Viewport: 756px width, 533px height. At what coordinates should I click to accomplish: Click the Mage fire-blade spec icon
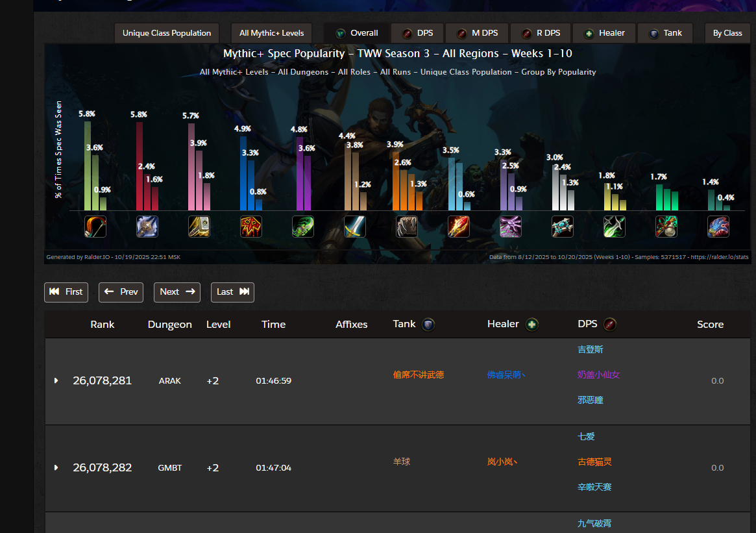point(459,227)
